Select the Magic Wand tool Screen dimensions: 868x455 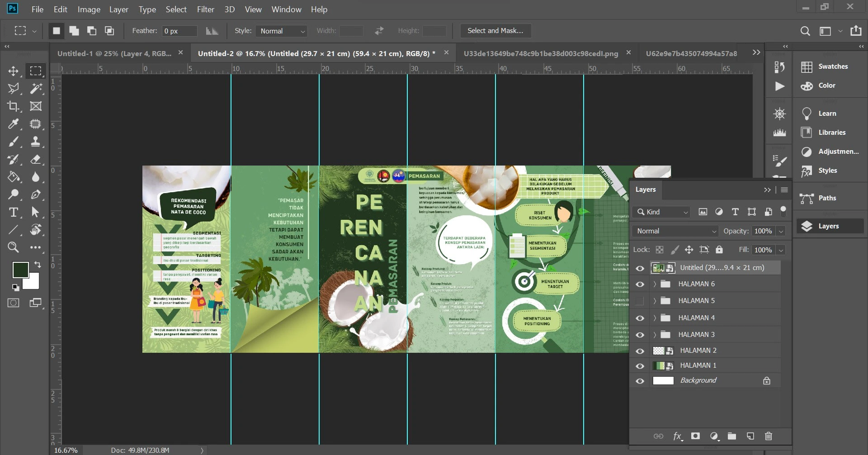coord(36,89)
